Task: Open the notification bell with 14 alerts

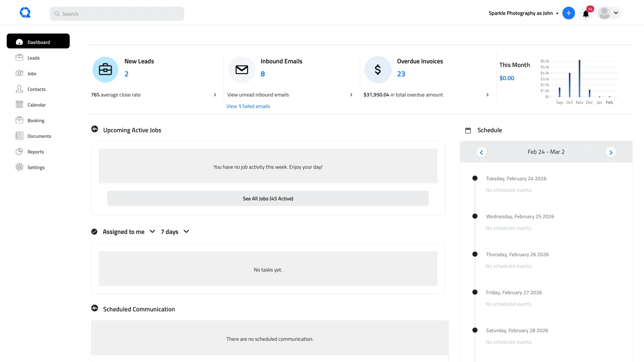Action: [586, 13]
